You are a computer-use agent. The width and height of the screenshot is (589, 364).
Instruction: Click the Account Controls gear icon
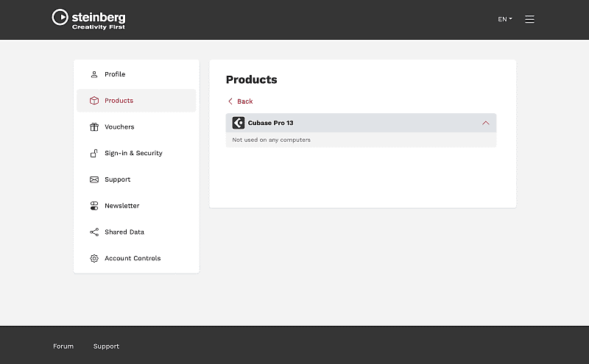coord(94,259)
